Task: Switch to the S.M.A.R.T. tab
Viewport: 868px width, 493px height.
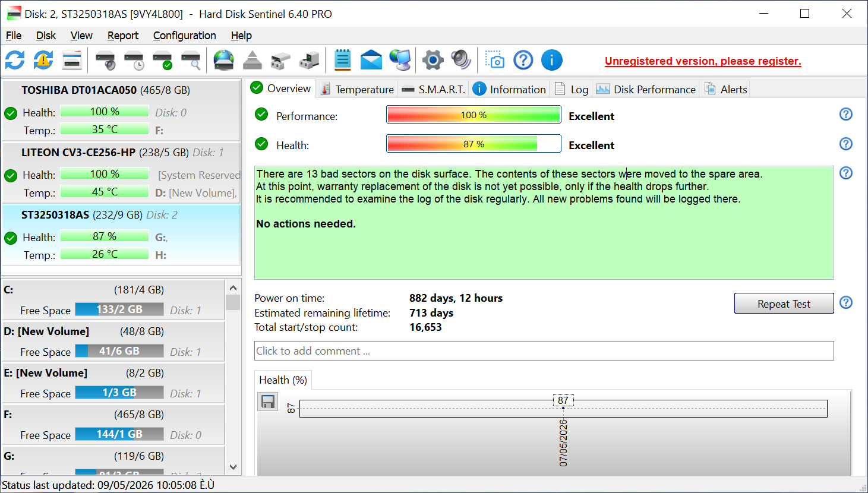Action: tap(434, 89)
